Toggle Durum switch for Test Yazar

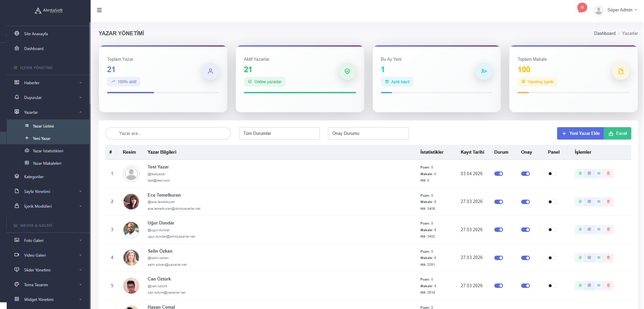pos(499,174)
